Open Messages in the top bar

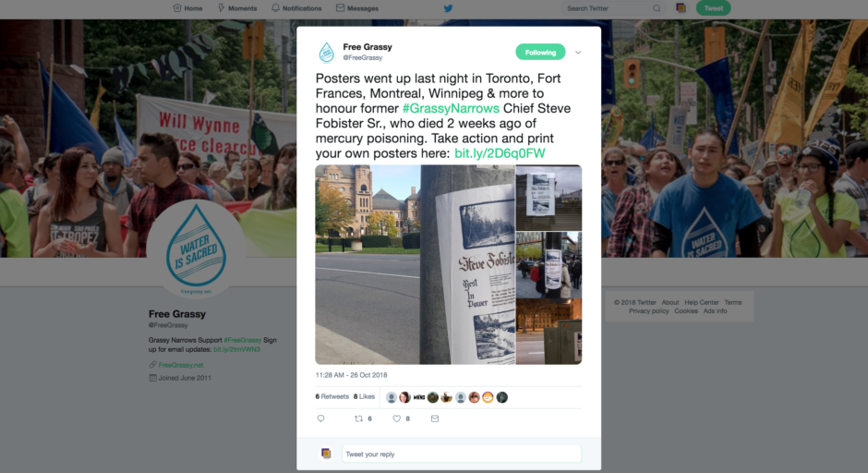(x=357, y=8)
